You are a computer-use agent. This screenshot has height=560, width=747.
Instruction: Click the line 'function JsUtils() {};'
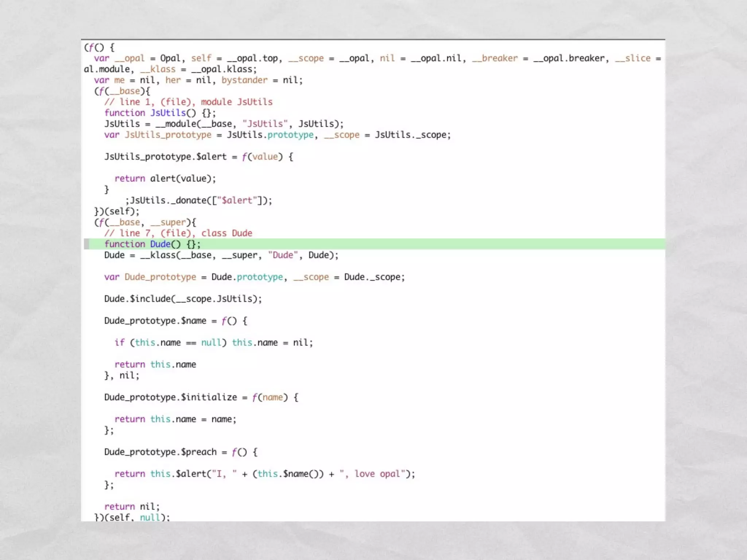160,113
